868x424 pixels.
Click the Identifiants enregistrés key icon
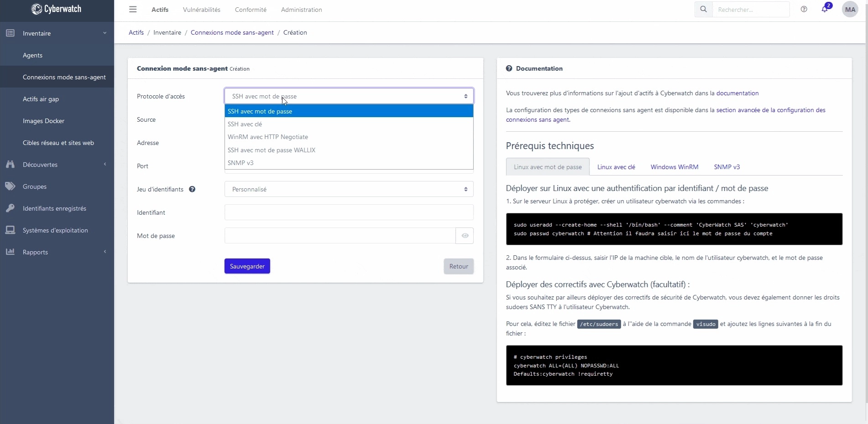[10, 208]
